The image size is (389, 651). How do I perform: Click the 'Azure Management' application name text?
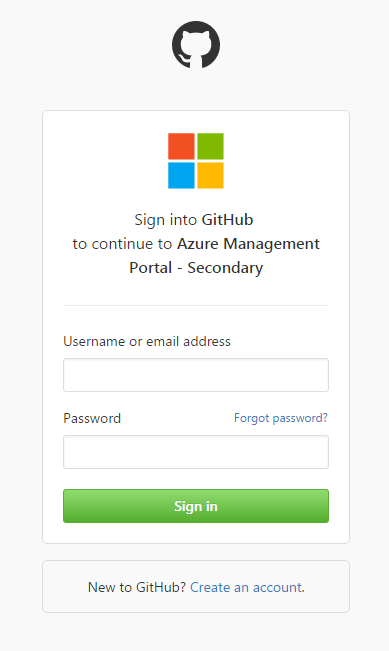click(249, 244)
